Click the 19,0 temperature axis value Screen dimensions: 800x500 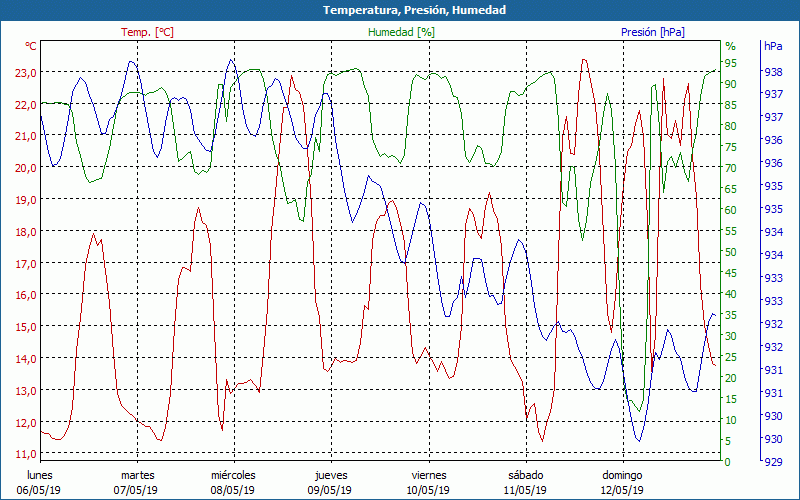(26, 200)
